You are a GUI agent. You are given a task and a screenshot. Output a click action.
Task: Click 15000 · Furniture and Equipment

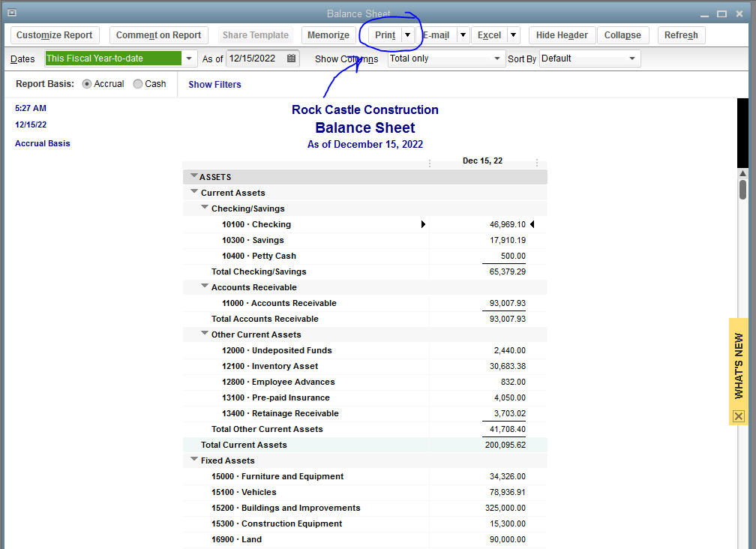277,476
